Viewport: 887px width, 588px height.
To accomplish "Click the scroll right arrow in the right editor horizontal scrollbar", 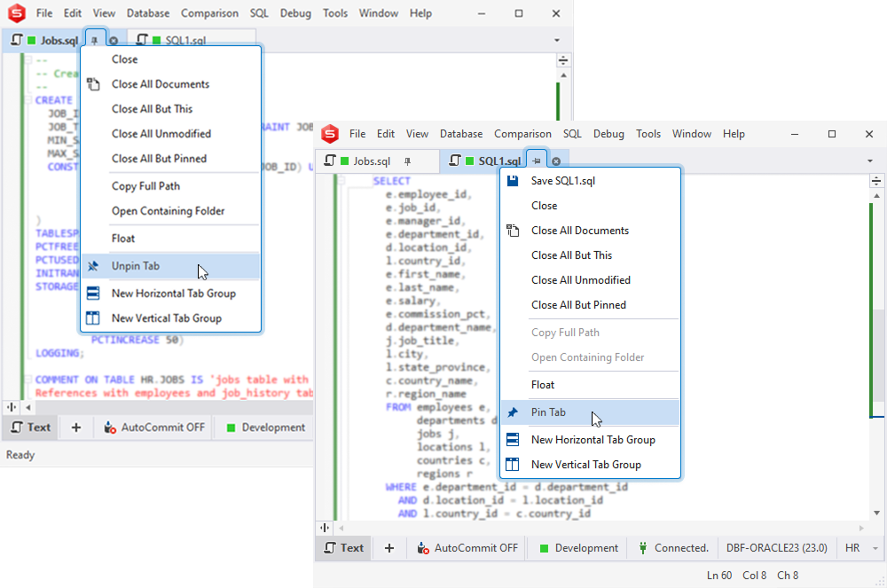I will 861,528.
